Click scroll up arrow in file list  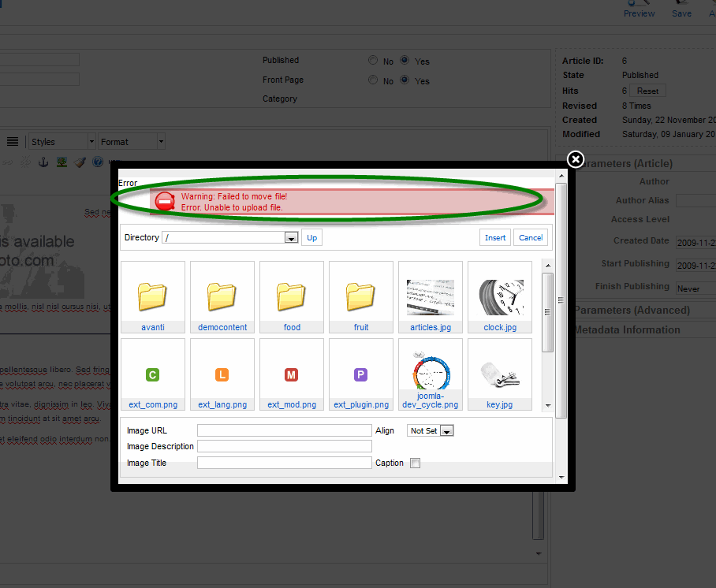548,266
